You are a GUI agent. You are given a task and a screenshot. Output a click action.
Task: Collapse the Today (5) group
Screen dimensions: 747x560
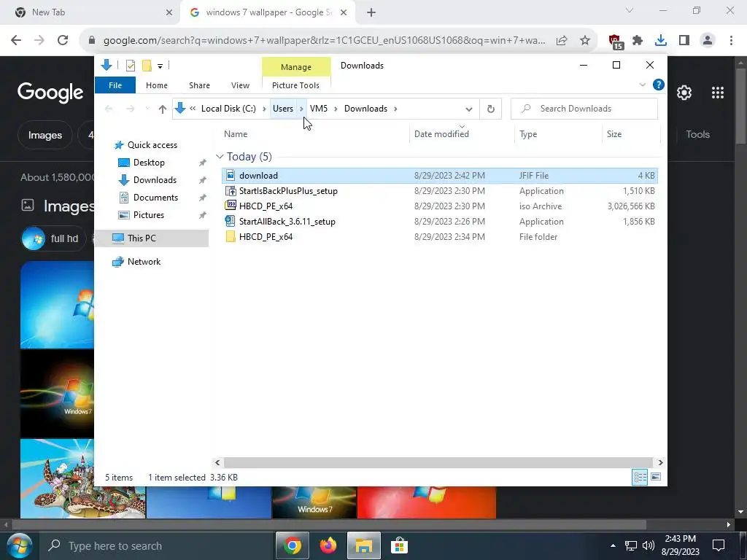click(220, 157)
